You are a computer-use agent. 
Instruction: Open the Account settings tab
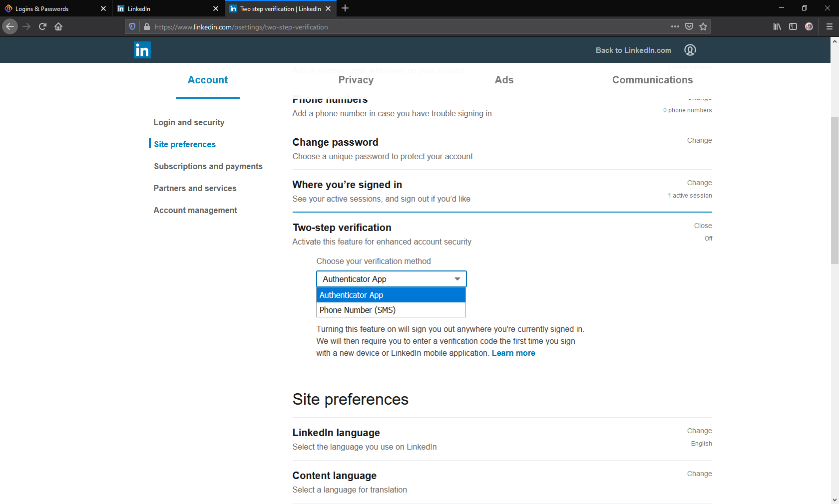click(208, 80)
